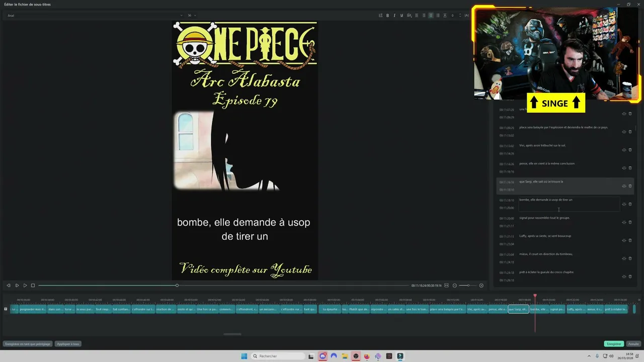Split icon for 'place sera balayée' subtitle row
This screenshot has height=362, width=644.
click(624, 132)
